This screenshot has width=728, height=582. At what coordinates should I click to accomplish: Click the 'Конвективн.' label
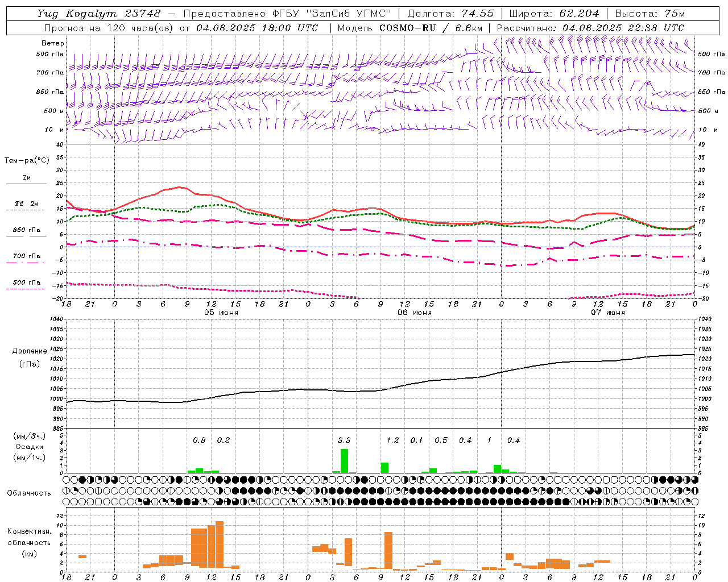tap(29, 531)
